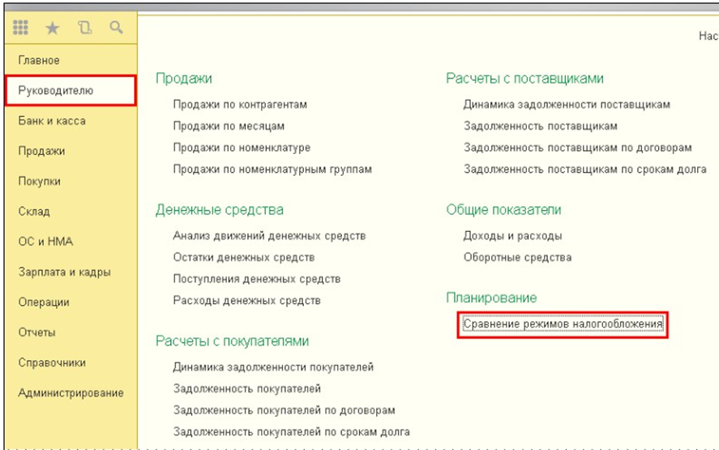719x450 pixels.
Task: Open Задолженность покупателей report
Action: [x=247, y=389]
